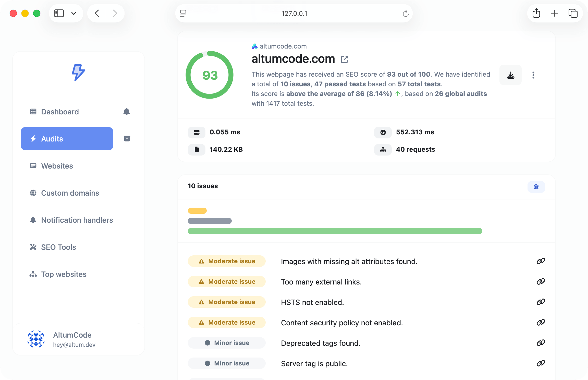Image resolution: width=588 pixels, height=380 pixels.
Task: Click the page size file icon
Action: coord(197,149)
